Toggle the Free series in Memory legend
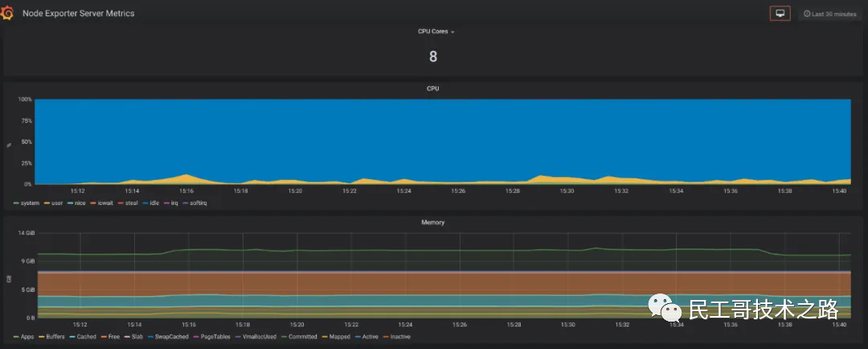 [x=110, y=337]
